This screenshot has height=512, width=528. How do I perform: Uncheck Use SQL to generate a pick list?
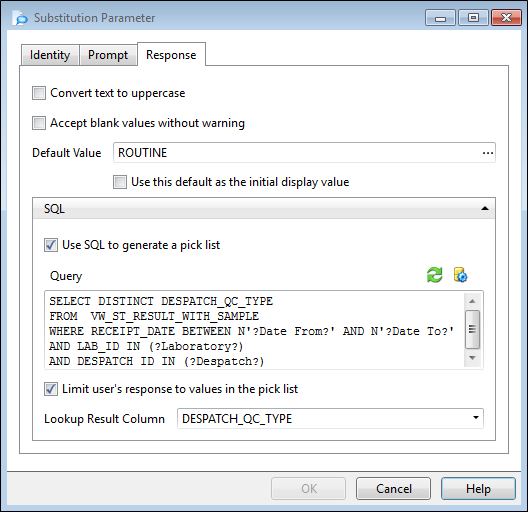(x=51, y=245)
